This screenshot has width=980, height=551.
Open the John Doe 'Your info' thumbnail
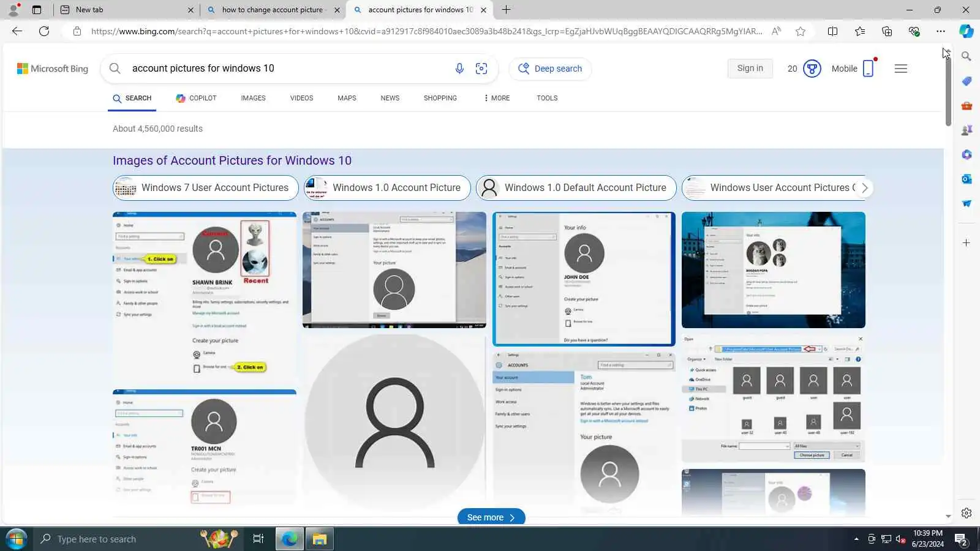[x=584, y=279]
